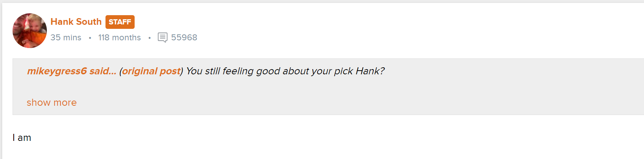Click the 118 months membership label
Screen dimensions: 644x159
click(x=120, y=37)
